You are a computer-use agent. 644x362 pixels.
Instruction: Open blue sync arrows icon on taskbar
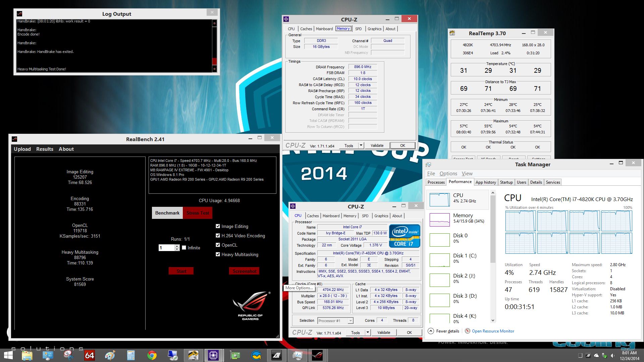(x=256, y=355)
